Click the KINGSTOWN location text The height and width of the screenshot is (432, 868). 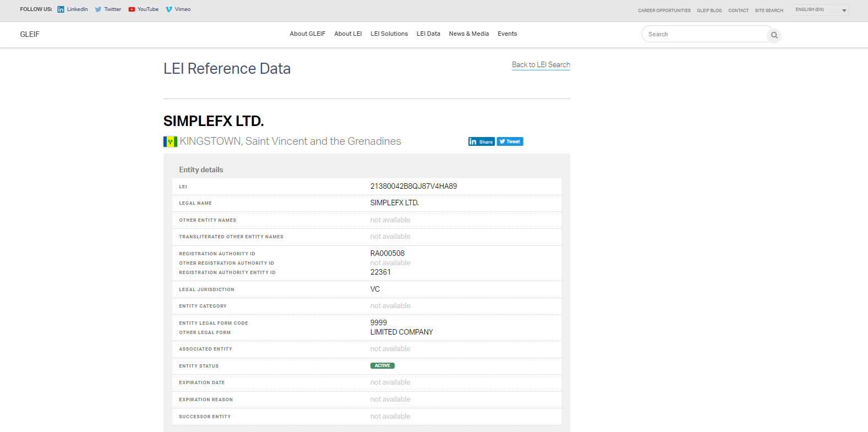tap(290, 141)
